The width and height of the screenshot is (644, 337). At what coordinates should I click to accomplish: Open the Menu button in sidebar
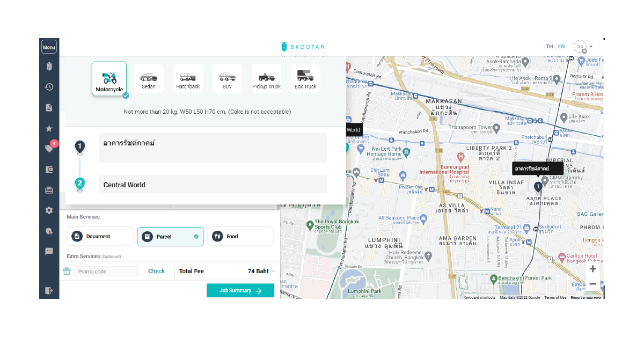[x=49, y=47]
